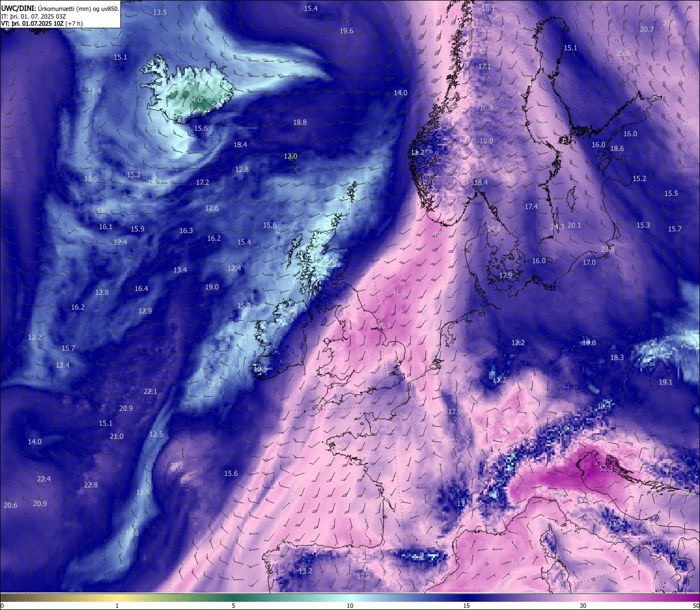The image size is (700, 610).
Task: Select the 22.8 value label
Action: 91,485
